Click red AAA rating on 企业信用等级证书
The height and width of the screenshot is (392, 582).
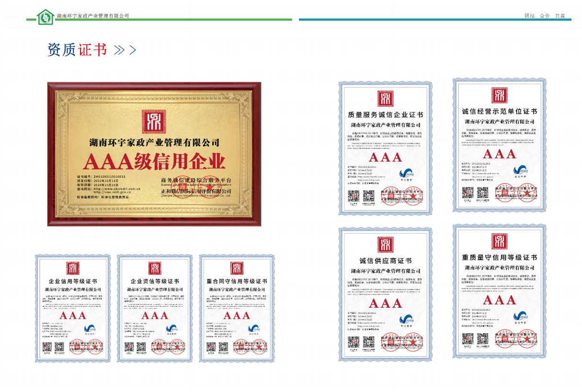pos(73,315)
